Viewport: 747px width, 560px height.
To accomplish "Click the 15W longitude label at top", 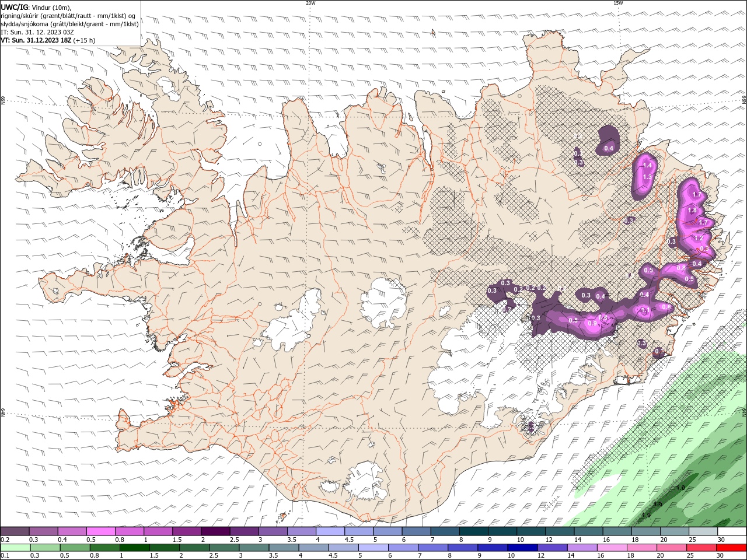I will [x=618, y=3].
